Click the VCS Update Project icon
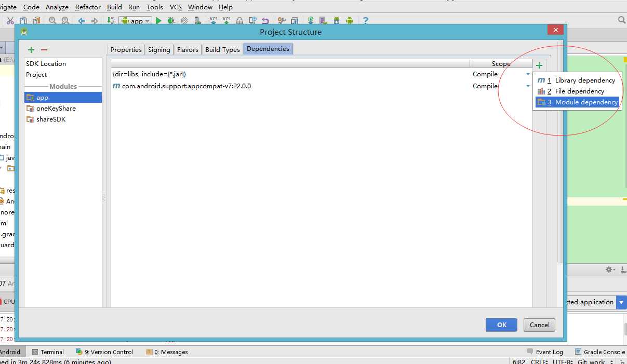The image size is (627, 364). click(x=214, y=21)
